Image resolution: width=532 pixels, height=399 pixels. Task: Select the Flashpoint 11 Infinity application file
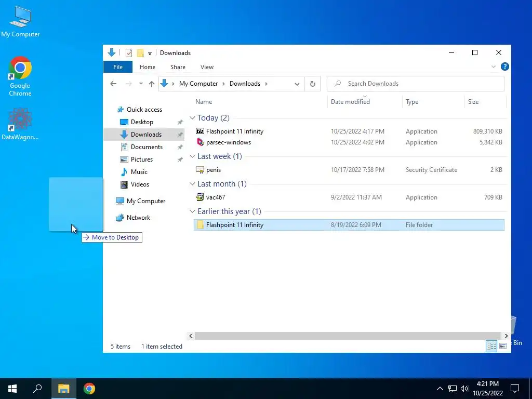[x=349, y=131]
